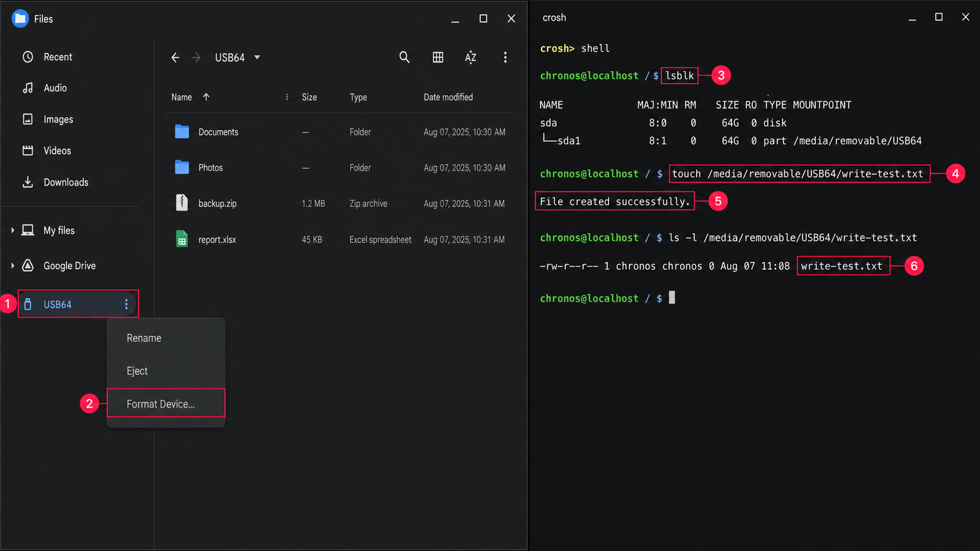Open the Videos sidebar entry
Image resolution: width=980 pixels, height=551 pixels.
[x=57, y=151]
